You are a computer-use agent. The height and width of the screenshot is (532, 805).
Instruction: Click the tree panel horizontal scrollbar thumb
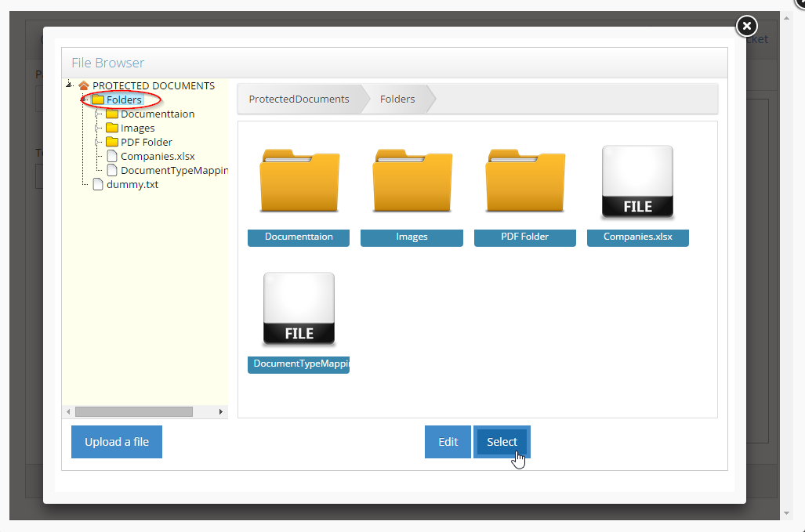click(133, 411)
